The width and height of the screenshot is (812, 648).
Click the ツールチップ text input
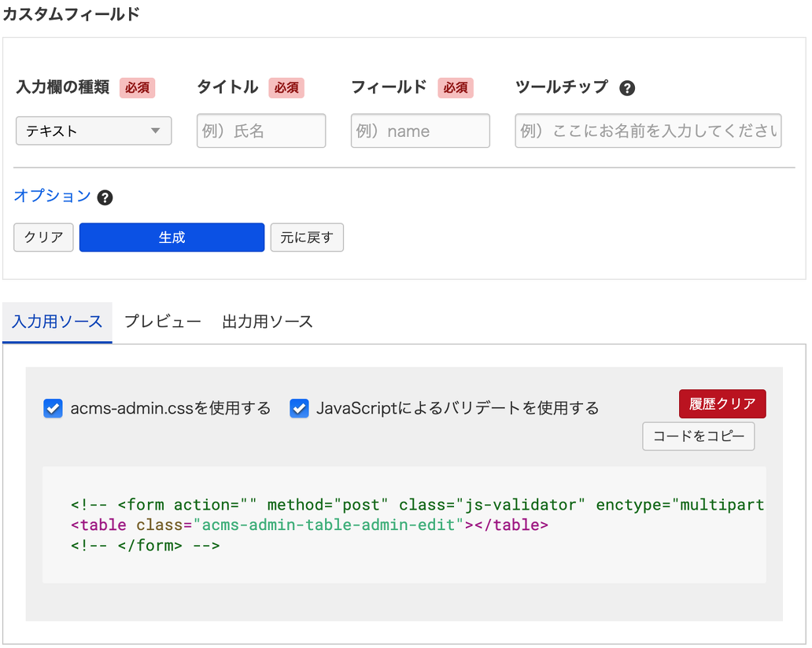(647, 131)
